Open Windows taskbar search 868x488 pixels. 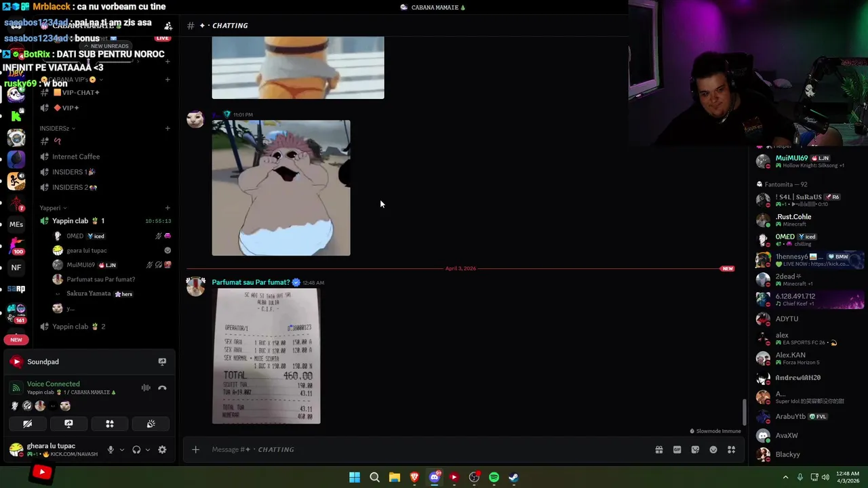374,477
